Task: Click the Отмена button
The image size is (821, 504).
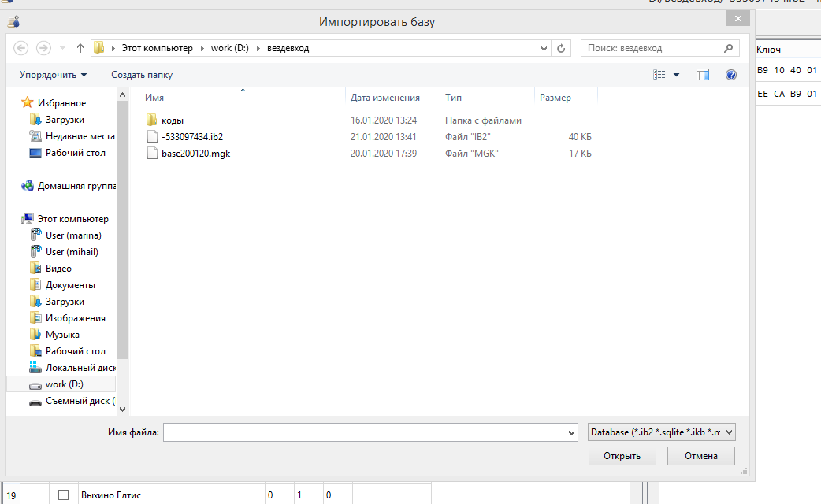Action: point(700,456)
